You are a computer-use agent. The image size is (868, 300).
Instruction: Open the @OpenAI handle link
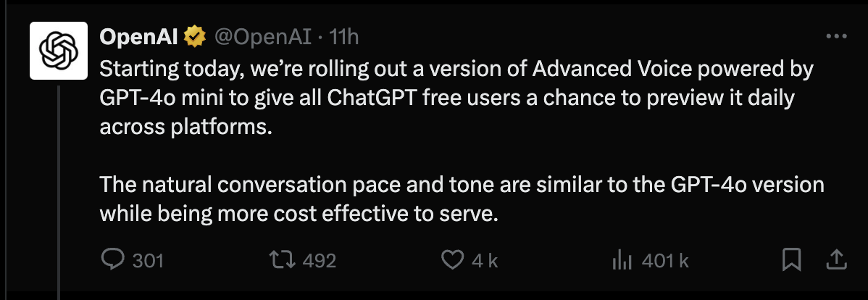tap(262, 37)
